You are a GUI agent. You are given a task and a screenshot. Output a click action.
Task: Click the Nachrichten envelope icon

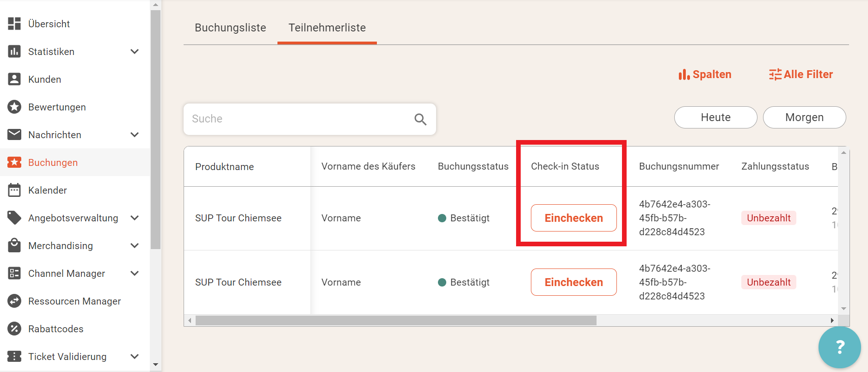(14, 134)
